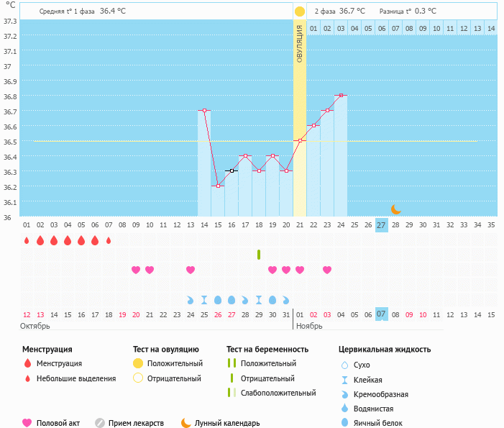Screen dimensions: 504x428
Task: Click the heart icon on October 24
Action: pos(191,270)
